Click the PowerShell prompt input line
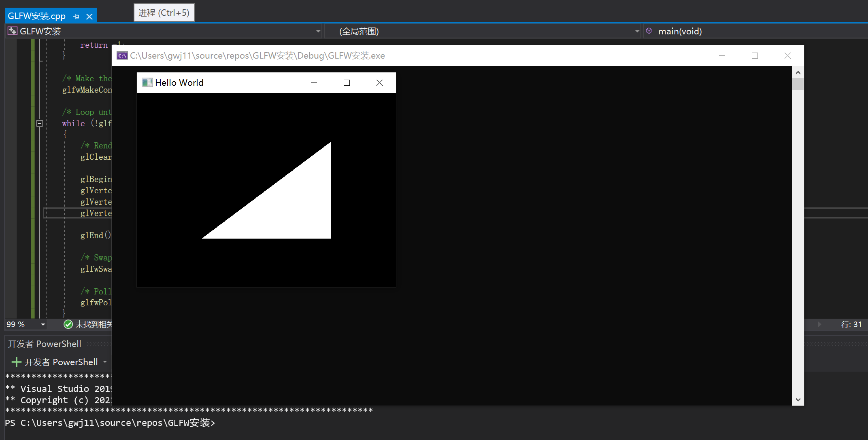The height and width of the screenshot is (440, 868). (x=283, y=423)
